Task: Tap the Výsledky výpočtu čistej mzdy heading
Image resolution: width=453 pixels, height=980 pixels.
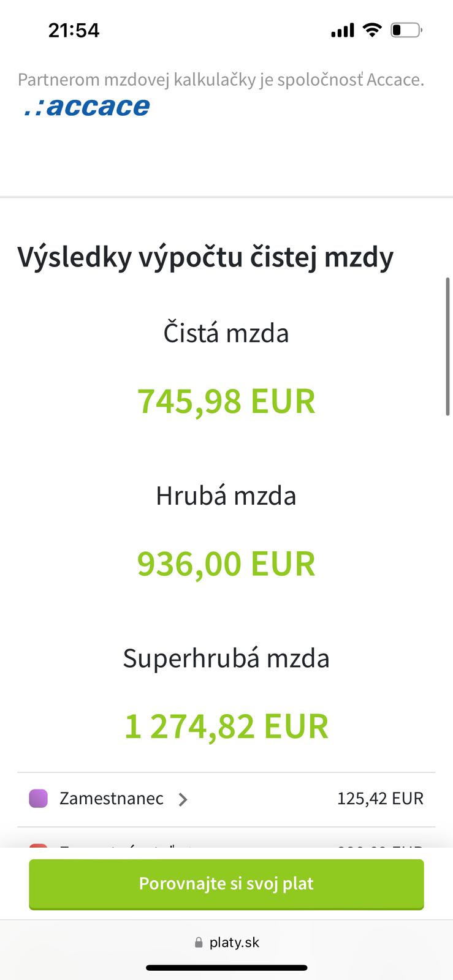Action: point(205,257)
